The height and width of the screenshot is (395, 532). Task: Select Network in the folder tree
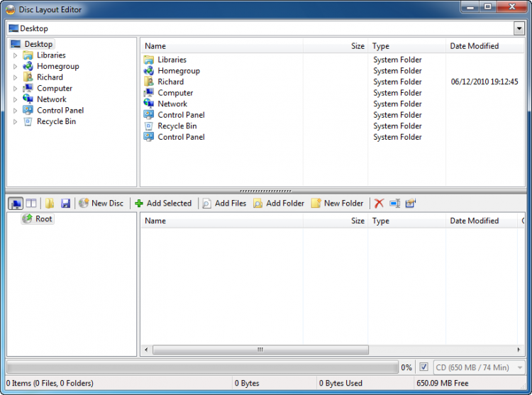point(51,99)
